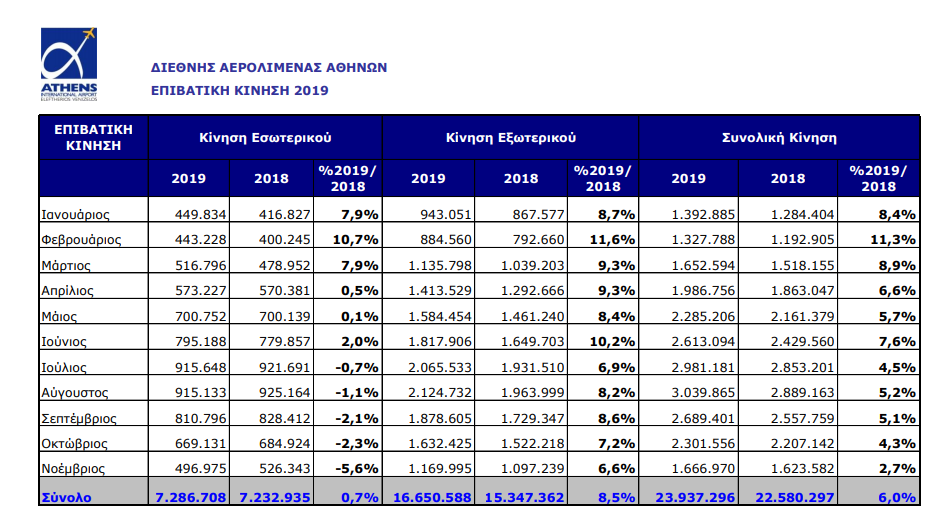Select the Ιανουάριος row label

(76, 214)
